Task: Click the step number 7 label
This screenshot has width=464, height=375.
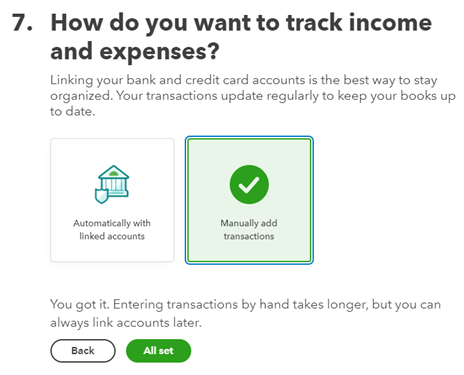Action: 23,23
